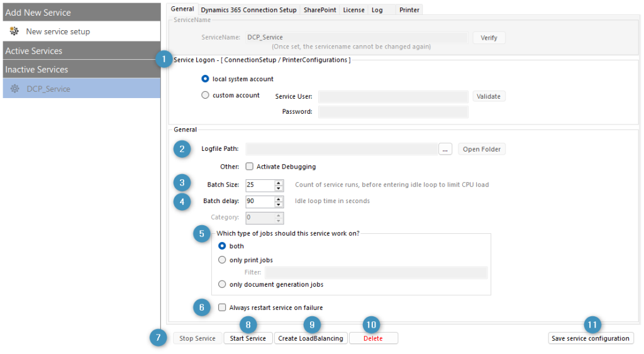Open the Printer tab
644x354 pixels.
[x=409, y=10]
